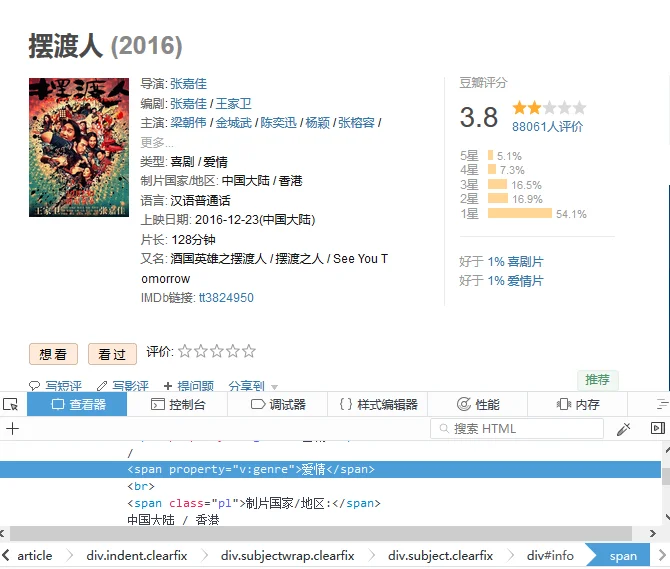Focus the 搜索 HTML search field
This screenshot has width=670, height=569.
pos(517,428)
